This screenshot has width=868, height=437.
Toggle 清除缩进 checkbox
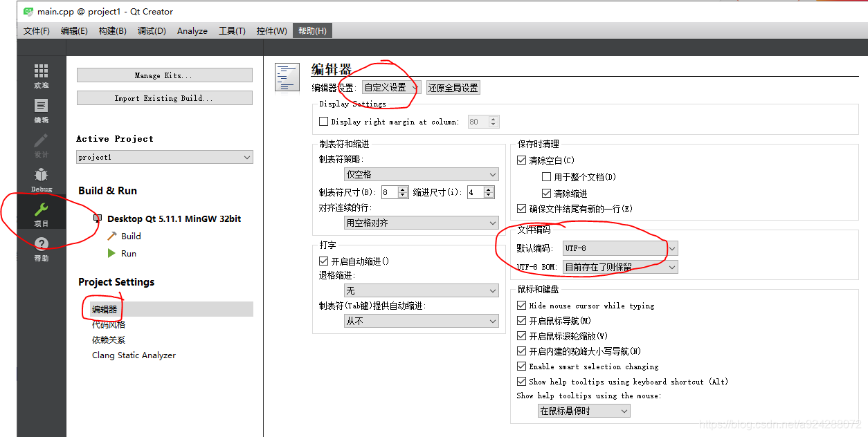[547, 194]
